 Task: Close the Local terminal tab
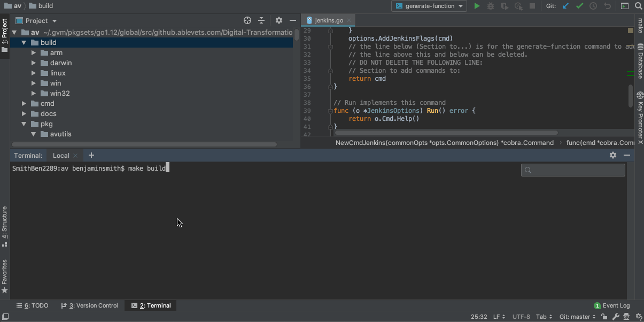(x=75, y=156)
